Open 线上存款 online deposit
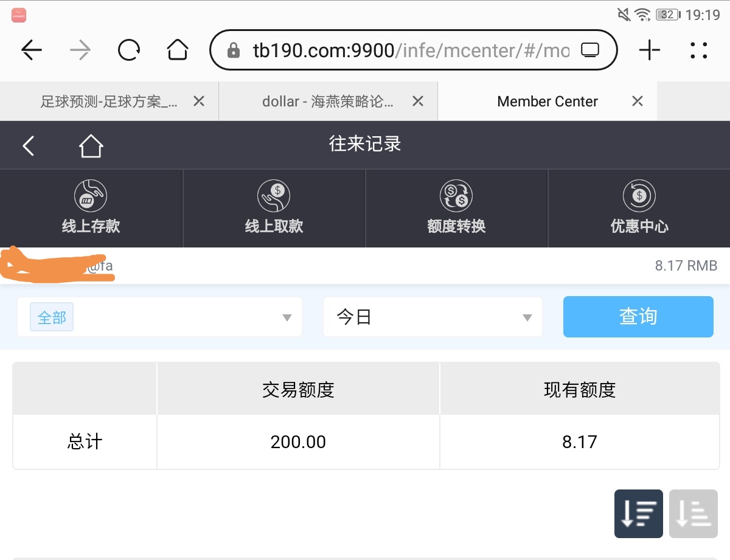The image size is (730, 560). tap(91, 208)
